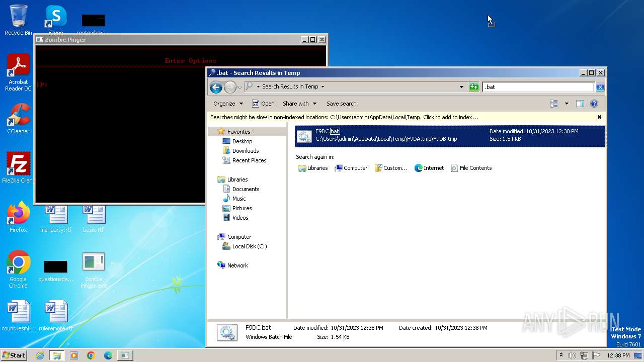Search again in Custom...
This screenshot has height=362, width=644.
tap(391, 168)
